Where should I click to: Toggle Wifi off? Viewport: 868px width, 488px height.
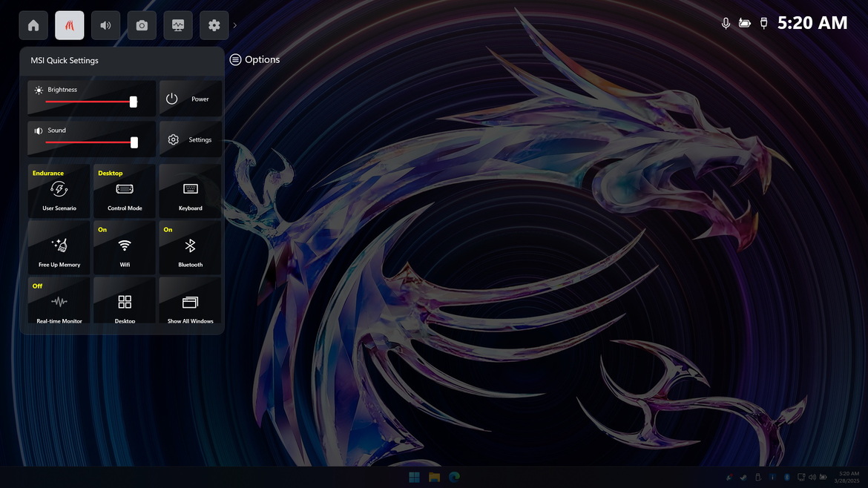click(125, 247)
